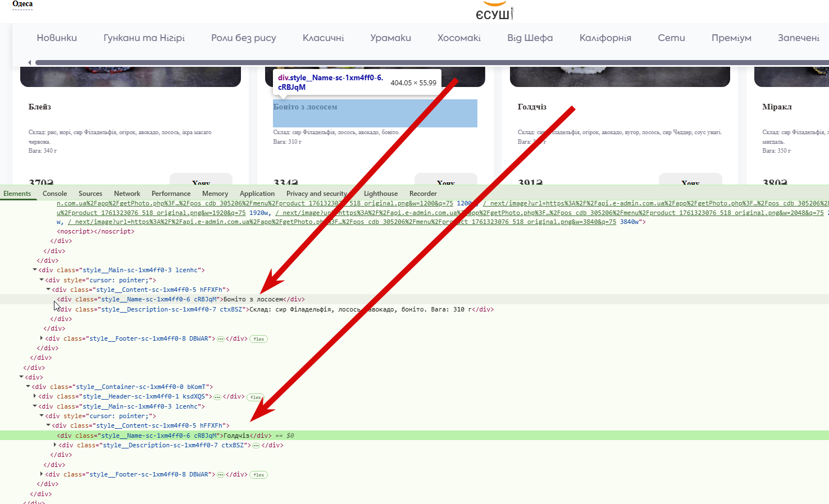
Task: Click ellipsis in collapsed Description ctxBSZ node
Action: 256,446
